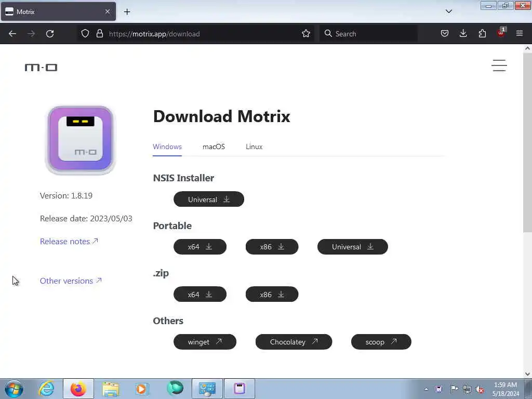
Task: Open the clock showing 1:59 AM
Action: click(x=506, y=389)
